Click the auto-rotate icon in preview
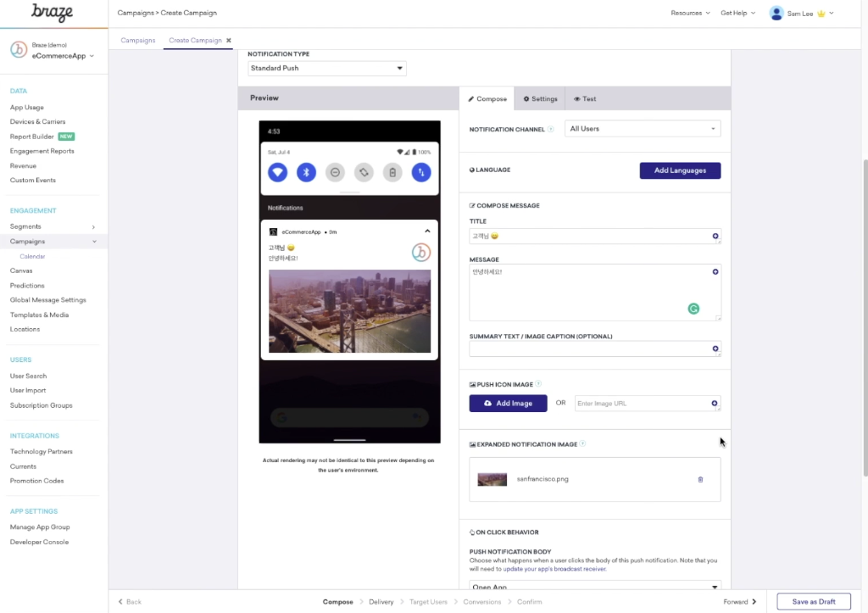The height and width of the screenshot is (613, 868). [364, 172]
